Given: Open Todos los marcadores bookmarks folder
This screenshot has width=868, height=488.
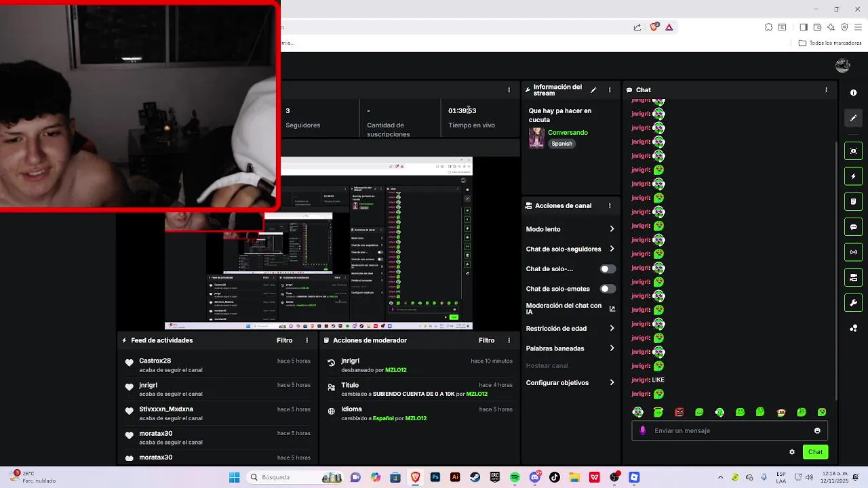Looking at the screenshot, I should coord(830,43).
